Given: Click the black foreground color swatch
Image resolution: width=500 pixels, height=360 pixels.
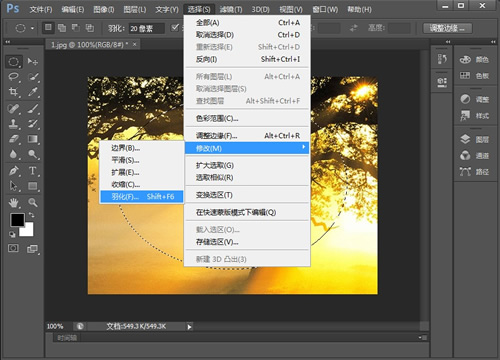Looking at the screenshot, I should [17, 220].
